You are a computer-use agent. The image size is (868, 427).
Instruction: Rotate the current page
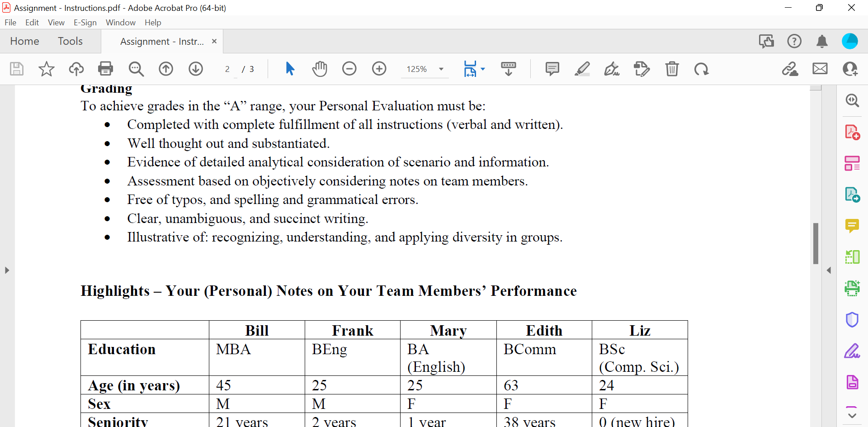point(701,69)
